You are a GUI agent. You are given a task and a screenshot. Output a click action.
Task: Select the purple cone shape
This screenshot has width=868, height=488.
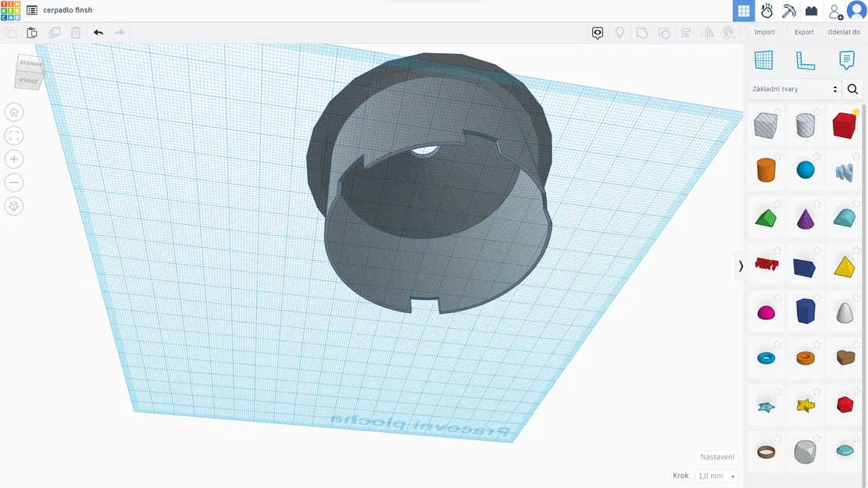pos(805,219)
